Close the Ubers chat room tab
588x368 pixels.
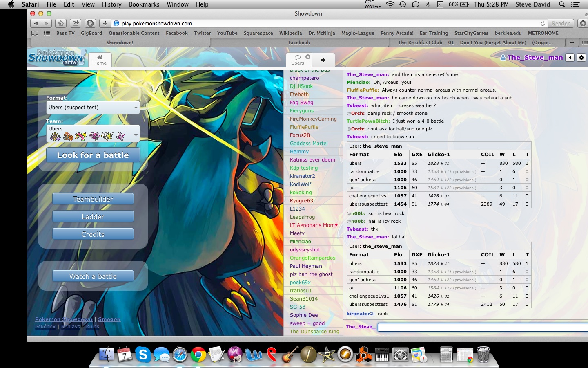pos(308,57)
